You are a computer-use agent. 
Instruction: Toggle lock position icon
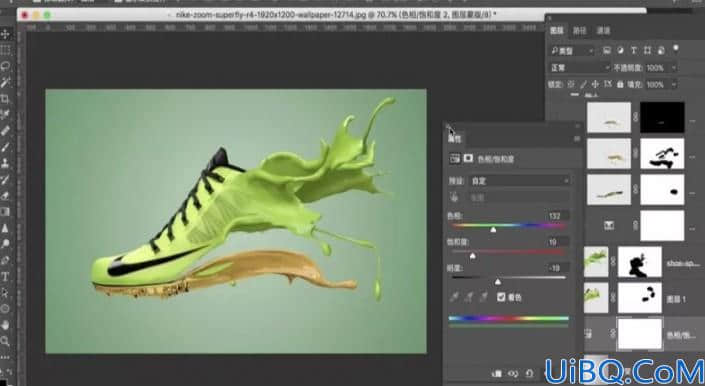[595, 84]
